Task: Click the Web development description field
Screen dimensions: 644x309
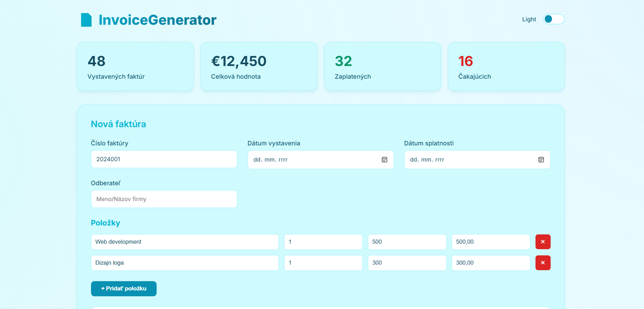Action: [185, 242]
